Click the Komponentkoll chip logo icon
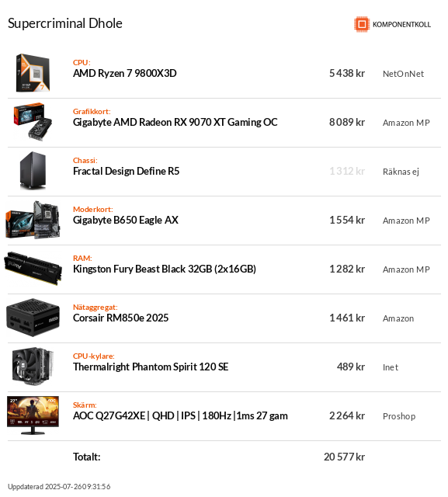 (x=362, y=24)
